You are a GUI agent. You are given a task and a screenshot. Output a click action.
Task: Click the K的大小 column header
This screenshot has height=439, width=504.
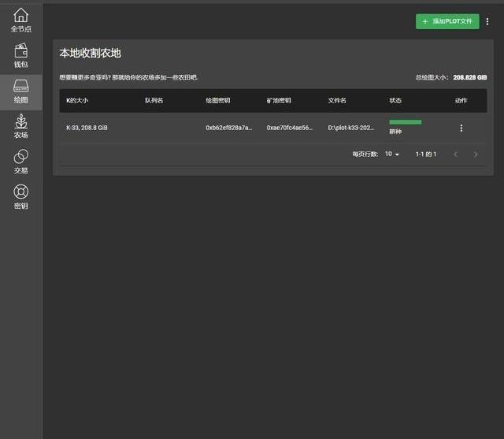[77, 101]
